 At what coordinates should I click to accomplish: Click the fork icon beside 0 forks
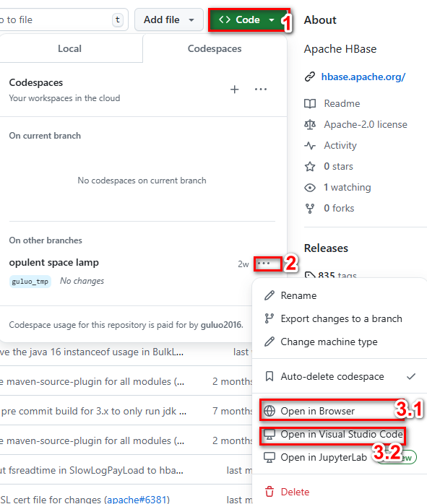(310, 208)
